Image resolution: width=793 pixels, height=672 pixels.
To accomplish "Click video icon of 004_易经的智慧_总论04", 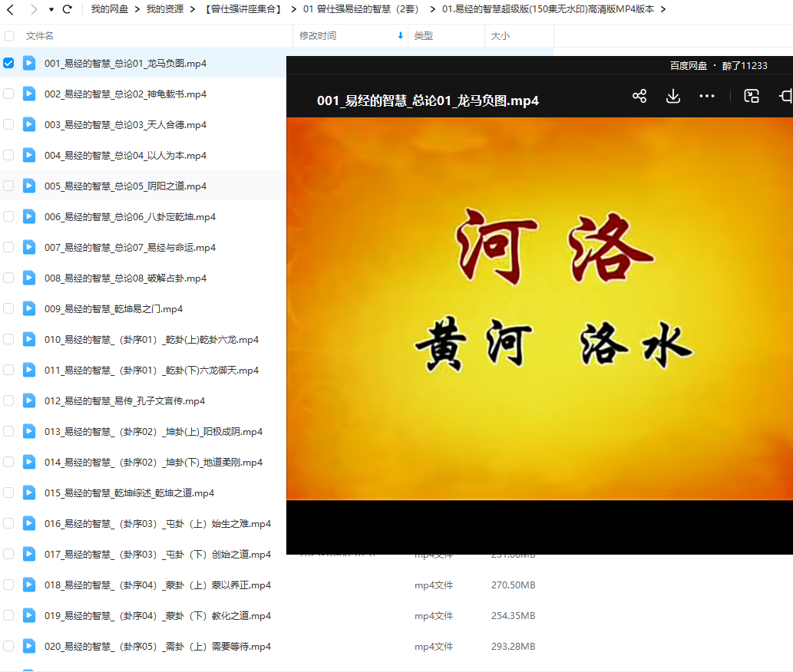I will pyautogui.click(x=29, y=155).
